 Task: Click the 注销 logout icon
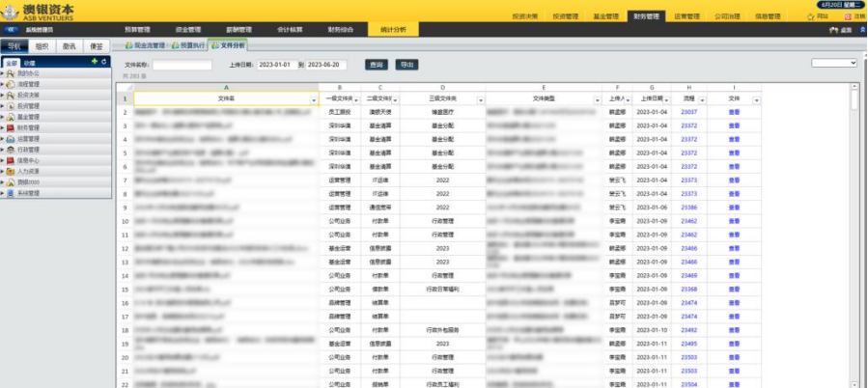[x=848, y=16]
